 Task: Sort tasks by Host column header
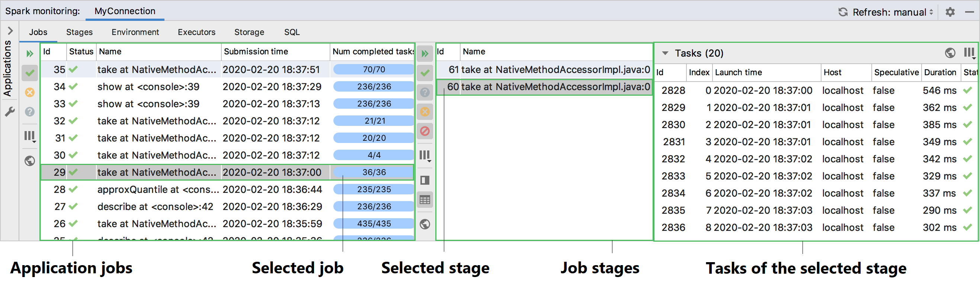pyautogui.click(x=846, y=72)
